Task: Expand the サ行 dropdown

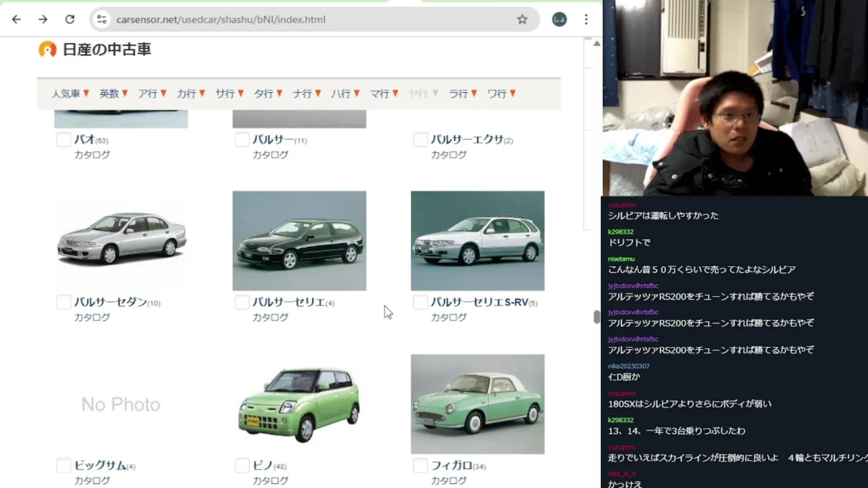Action: (230, 94)
